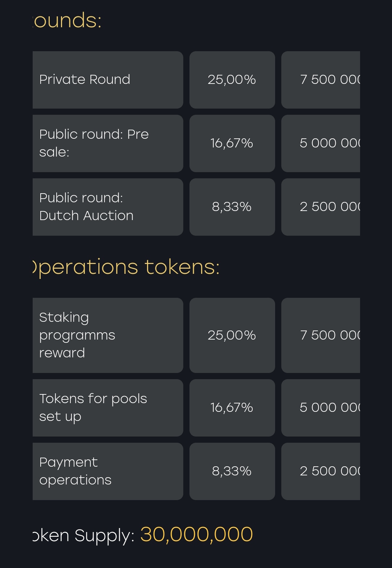The image size is (392, 568).
Task: Tap the pools set up 5 000 000 amount
Action: coord(321,408)
